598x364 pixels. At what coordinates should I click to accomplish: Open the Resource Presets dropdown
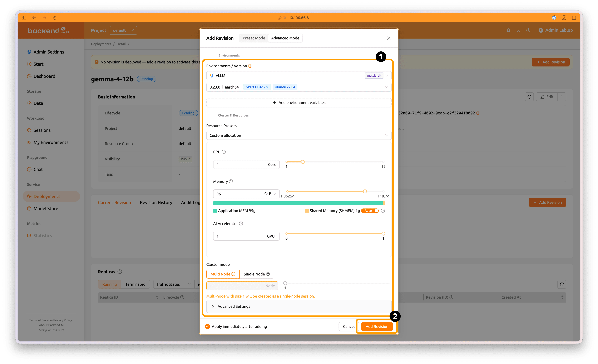click(x=299, y=135)
